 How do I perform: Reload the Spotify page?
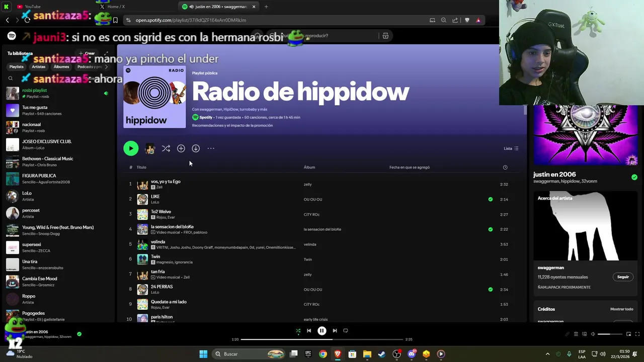(27, 20)
